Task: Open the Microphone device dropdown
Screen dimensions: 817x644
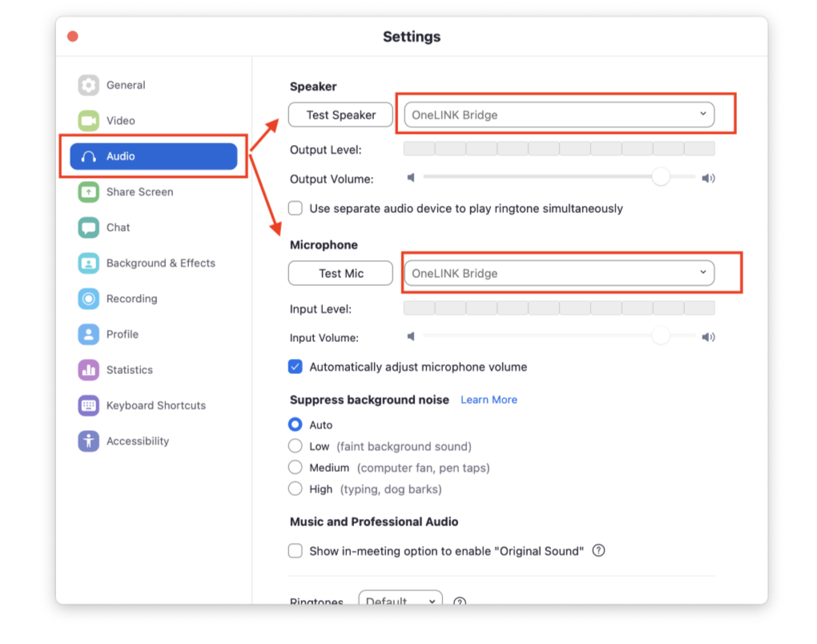Action: [x=559, y=273]
